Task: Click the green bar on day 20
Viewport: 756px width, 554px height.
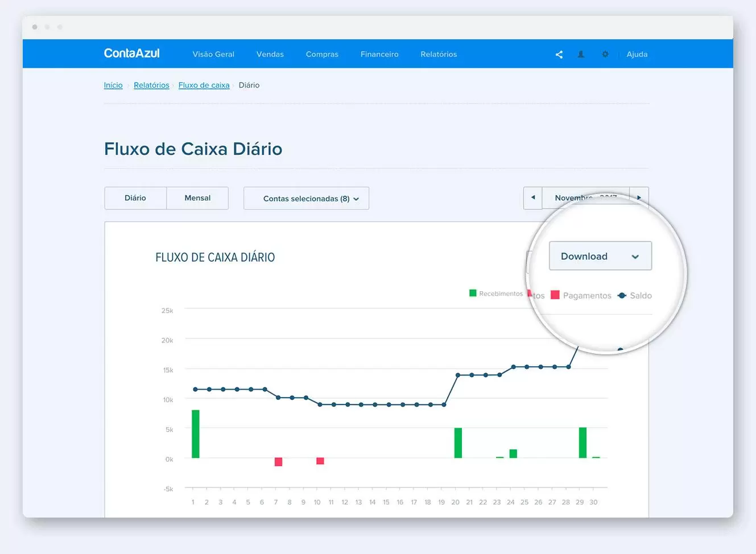Action: pos(458,443)
